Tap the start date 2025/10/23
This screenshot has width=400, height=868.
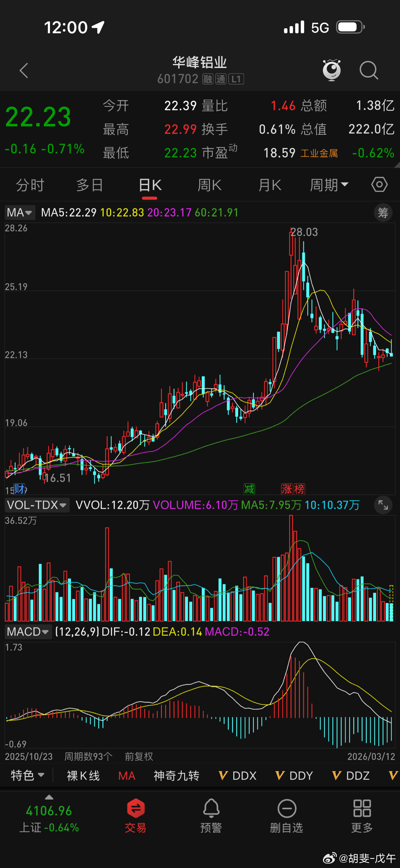coord(29,756)
